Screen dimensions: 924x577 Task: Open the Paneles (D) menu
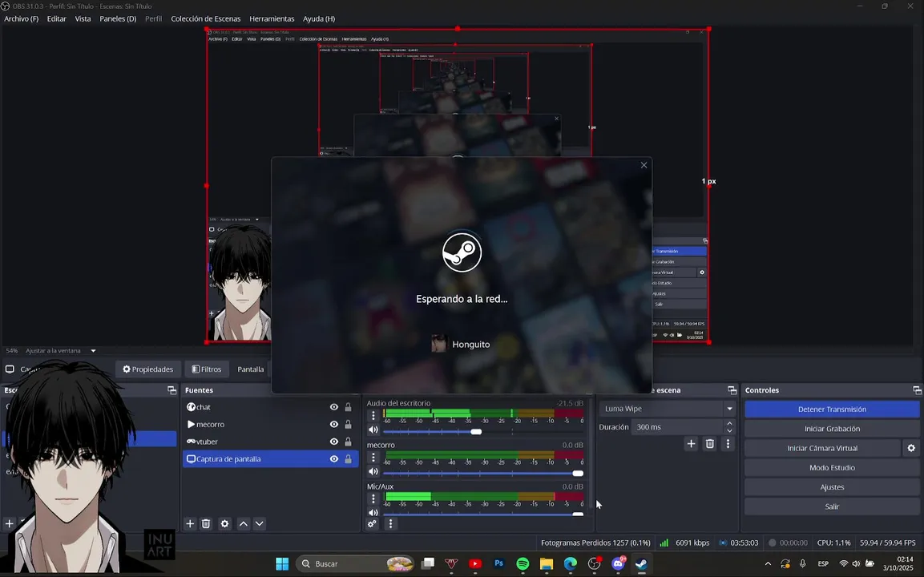[118, 19]
